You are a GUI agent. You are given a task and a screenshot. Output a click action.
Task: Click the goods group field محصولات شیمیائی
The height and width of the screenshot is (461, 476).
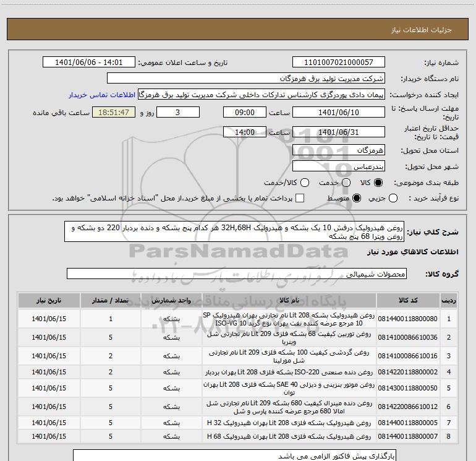tap(237, 274)
